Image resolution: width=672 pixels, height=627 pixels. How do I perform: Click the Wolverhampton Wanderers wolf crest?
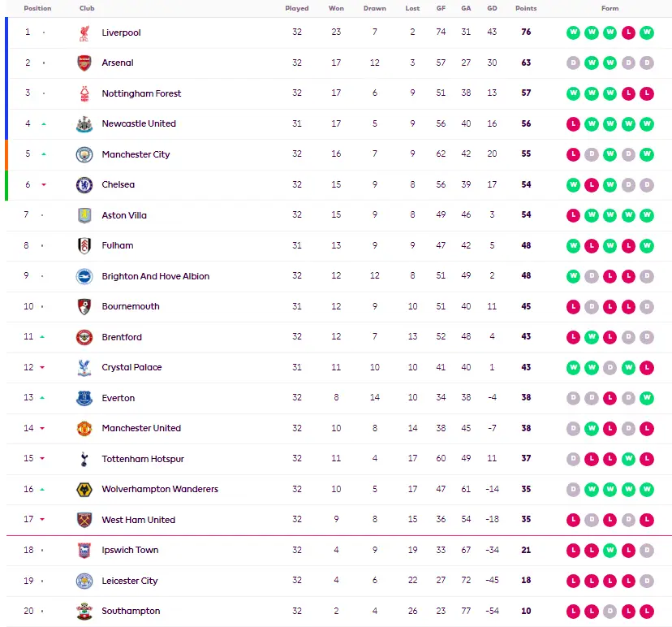click(x=84, y=490)
